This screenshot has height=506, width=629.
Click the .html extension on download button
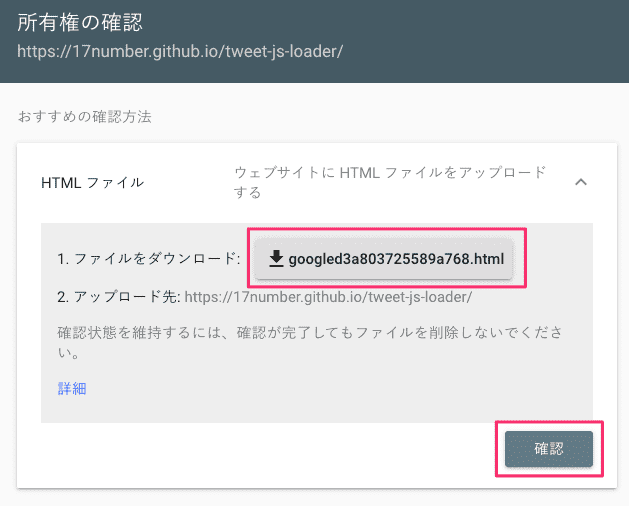click(485, 260)
